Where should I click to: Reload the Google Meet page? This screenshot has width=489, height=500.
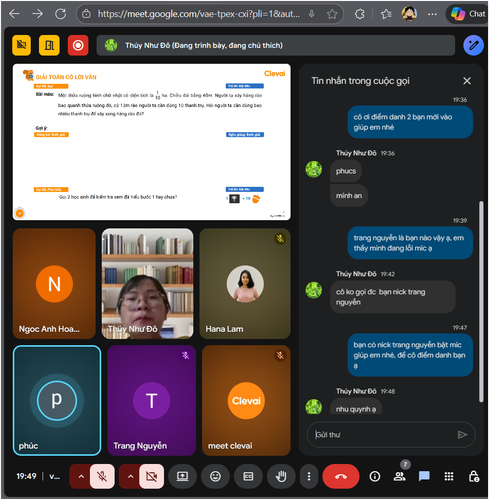coord(60,14)
